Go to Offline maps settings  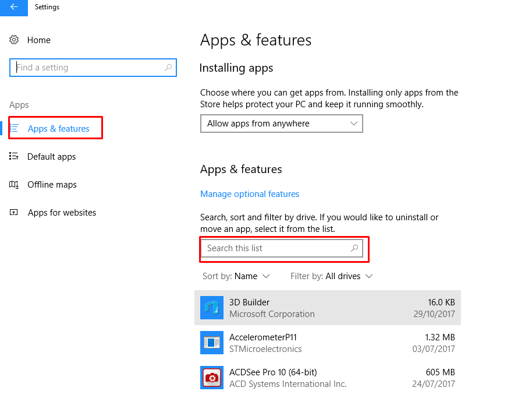52,184
